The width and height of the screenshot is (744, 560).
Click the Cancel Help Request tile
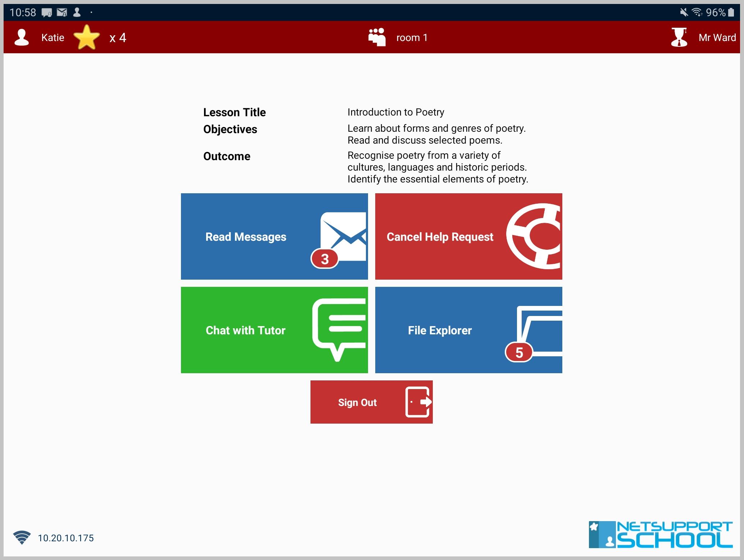468,236
